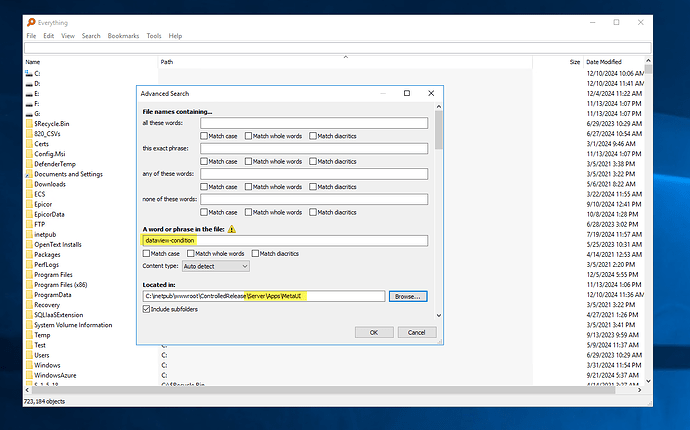This screenshot has height=430, width=690.
Task: Select the PerfLogs folder icon
Action: 29,265
